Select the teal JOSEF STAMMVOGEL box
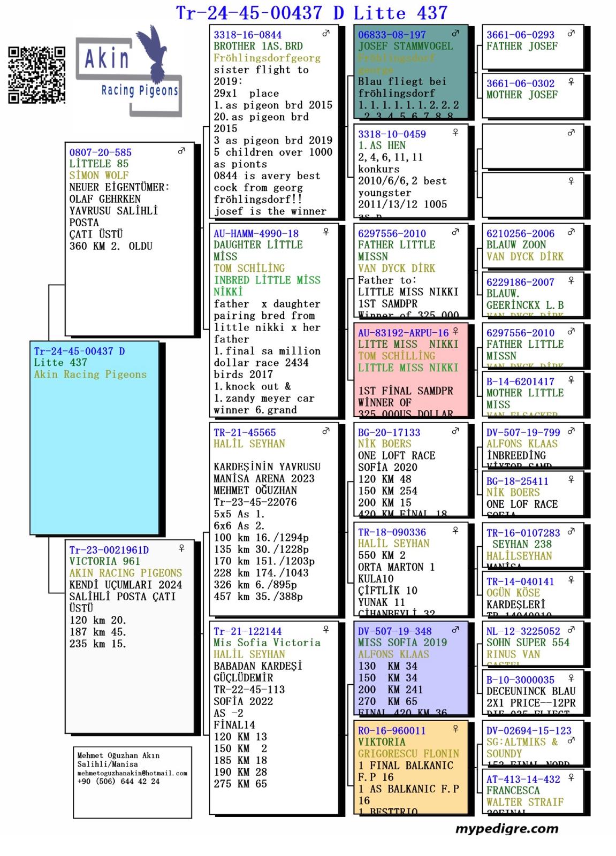Image resolution: width=616 pixels, height=856 pixels. 410,72
